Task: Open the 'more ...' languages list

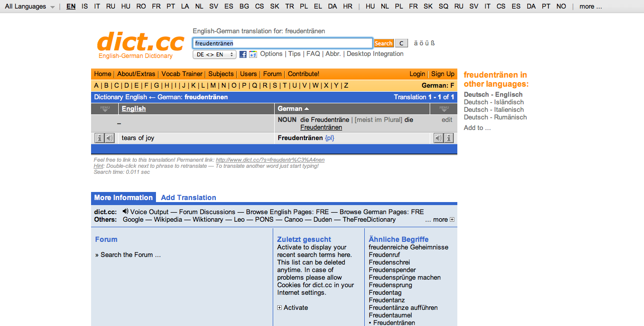Action: [x=591, y=7]
